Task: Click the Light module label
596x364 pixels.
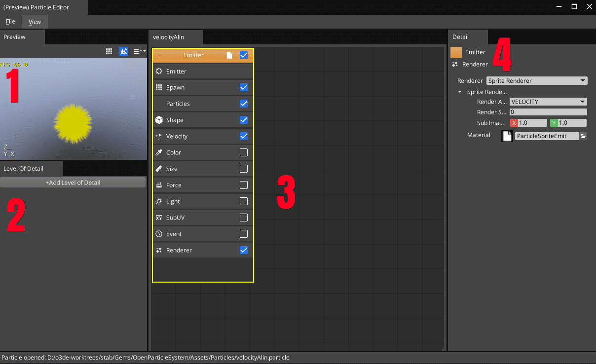Action: tap(173, 202)
